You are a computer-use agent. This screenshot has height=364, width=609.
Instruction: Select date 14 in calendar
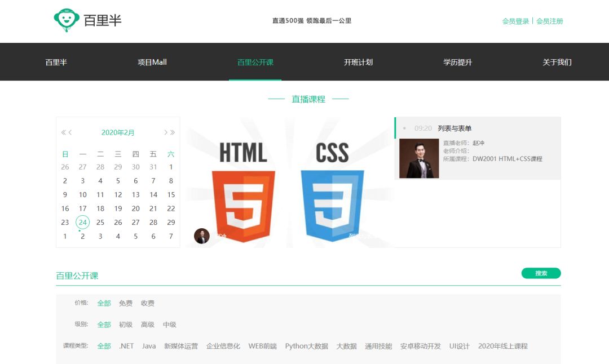tap(153, 195)
